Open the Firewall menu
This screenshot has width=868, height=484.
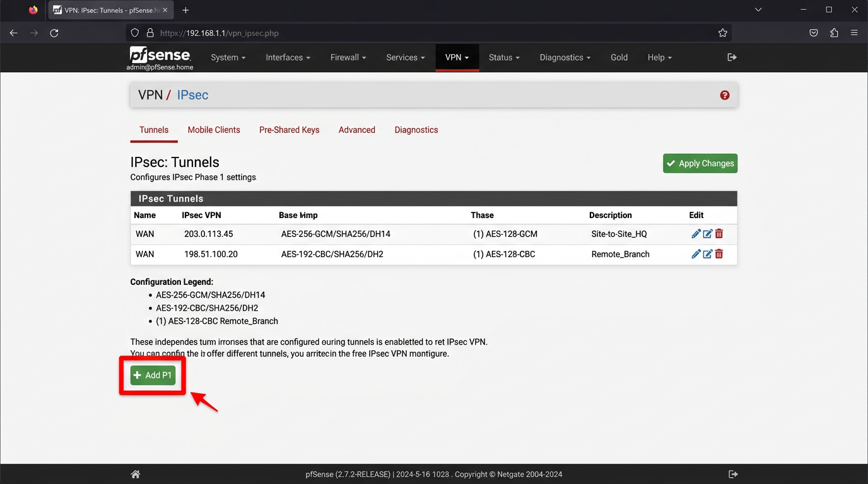pos(348,57)
